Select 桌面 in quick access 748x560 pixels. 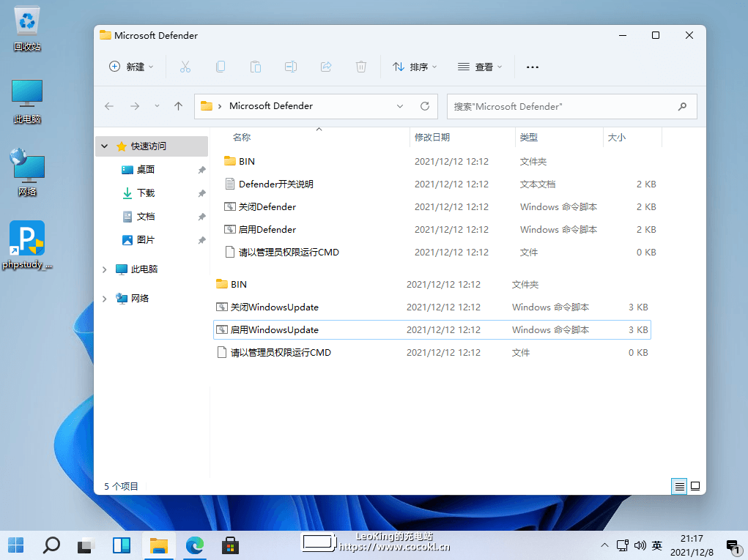[145, 170]
